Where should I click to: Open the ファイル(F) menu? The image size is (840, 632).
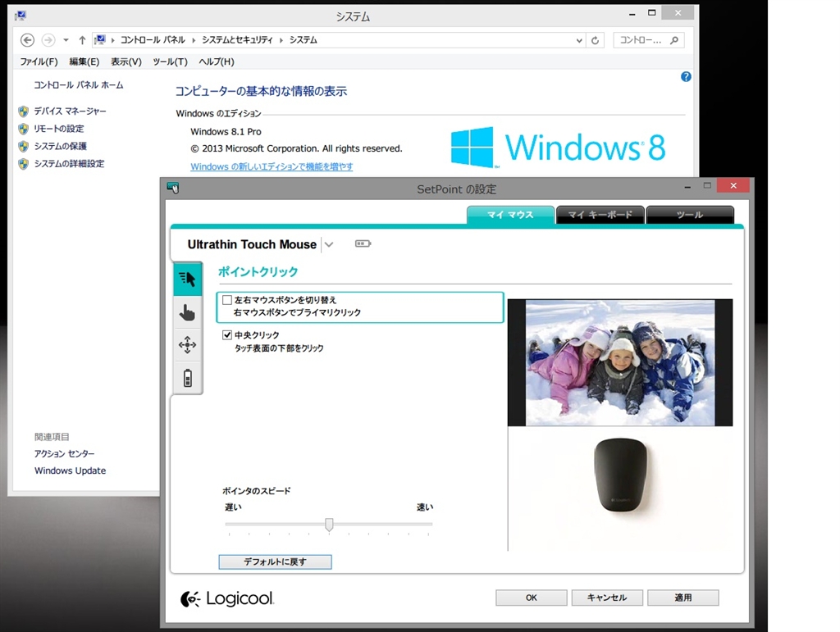coord(39,61)
